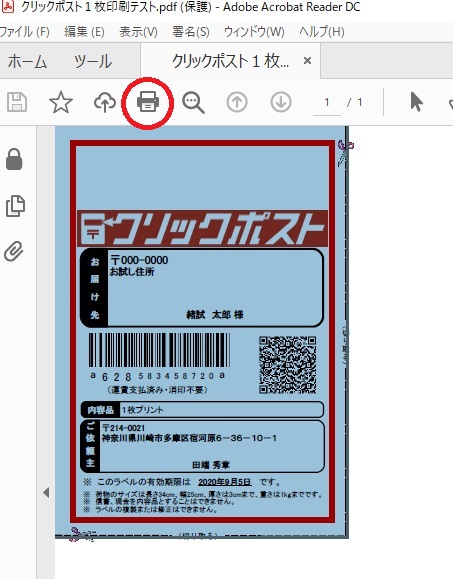Screen dimensions: 453x579
Task: Click the sender name 田端 秀章
Action: click(211, 465)
